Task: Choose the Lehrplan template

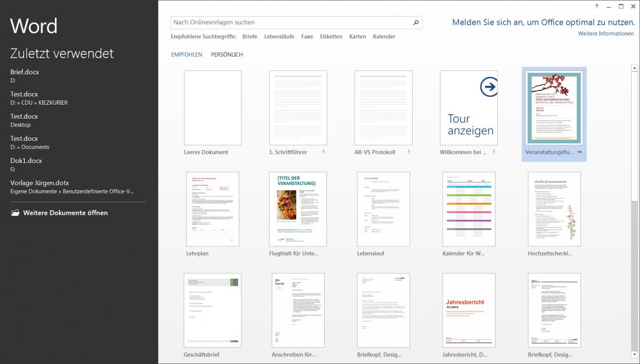Action: point(213,209)
